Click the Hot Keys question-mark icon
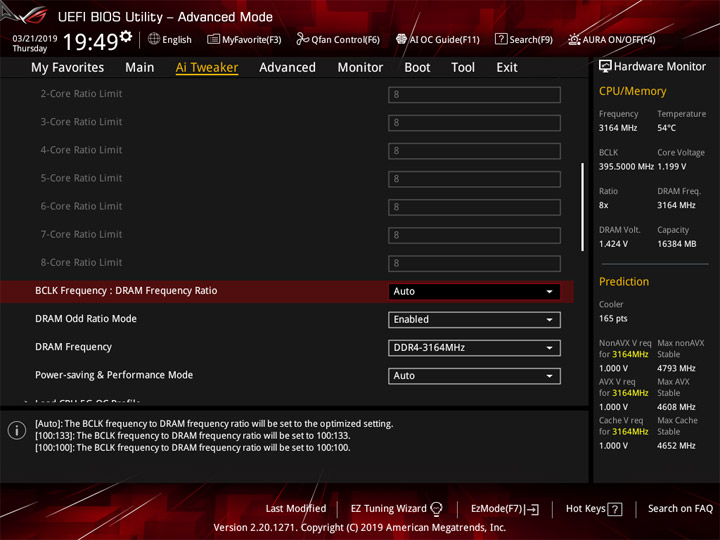Viewport: 720px width, 540px height. pyautogui.click(x=614, y=509)
